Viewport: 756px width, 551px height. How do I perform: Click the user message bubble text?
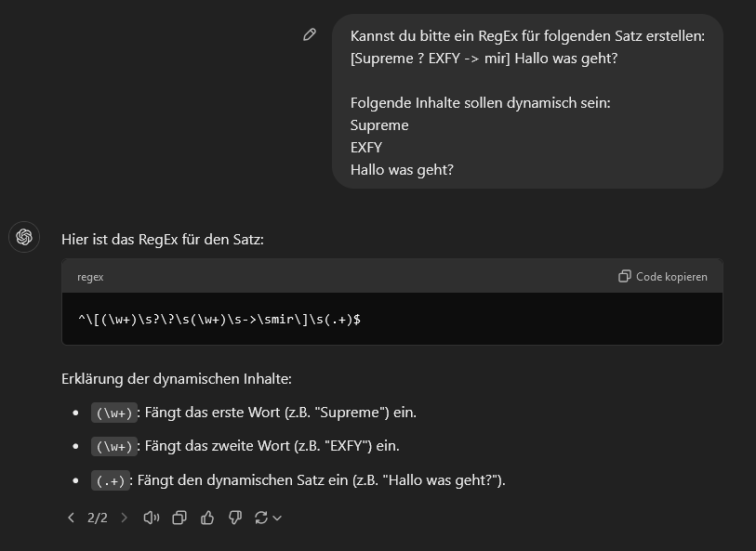point(527,58)
